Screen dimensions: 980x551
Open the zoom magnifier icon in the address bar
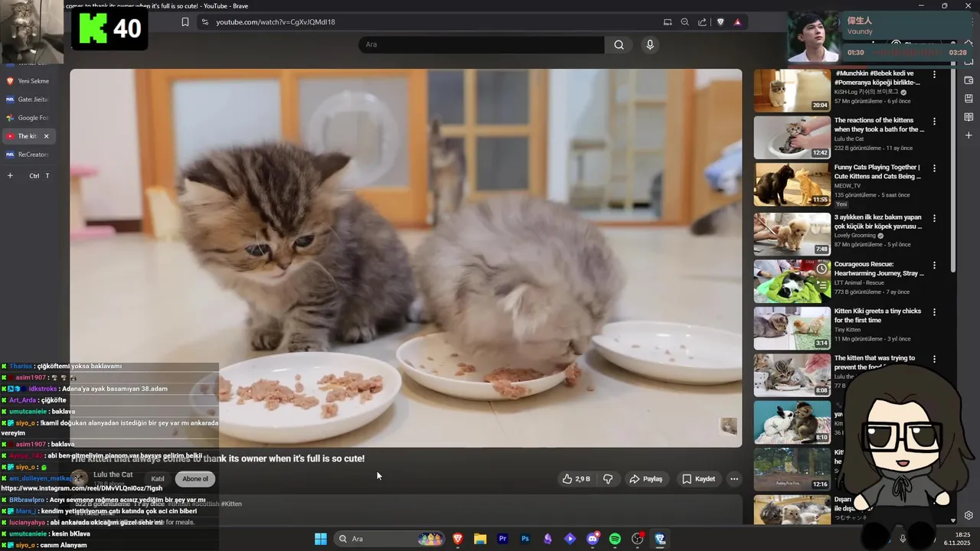point(684,22)
